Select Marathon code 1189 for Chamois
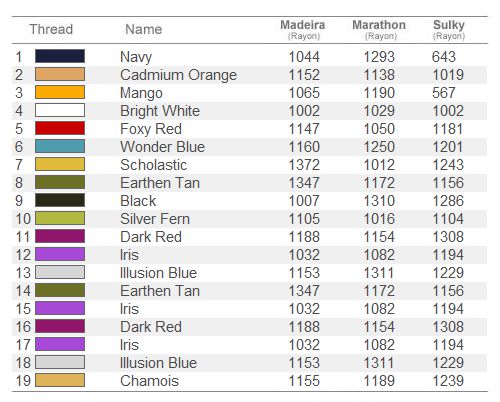The width and height of the screenshot is (500, 402). click(379, 381)
